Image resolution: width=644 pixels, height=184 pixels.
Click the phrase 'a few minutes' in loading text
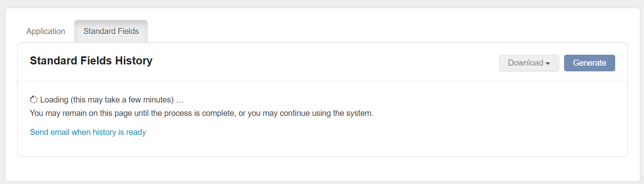click(x=148, y=100)
